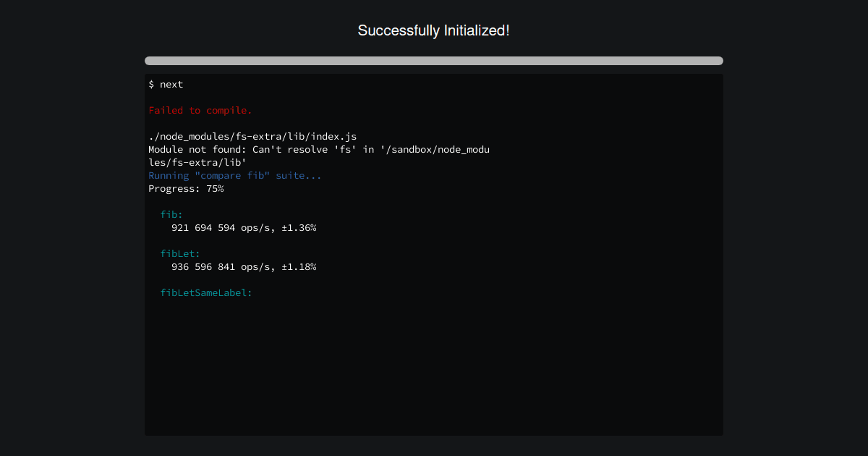868x456 pixels.
Task: Click the ±1.36% deviation value
Action: click(301, 227)
